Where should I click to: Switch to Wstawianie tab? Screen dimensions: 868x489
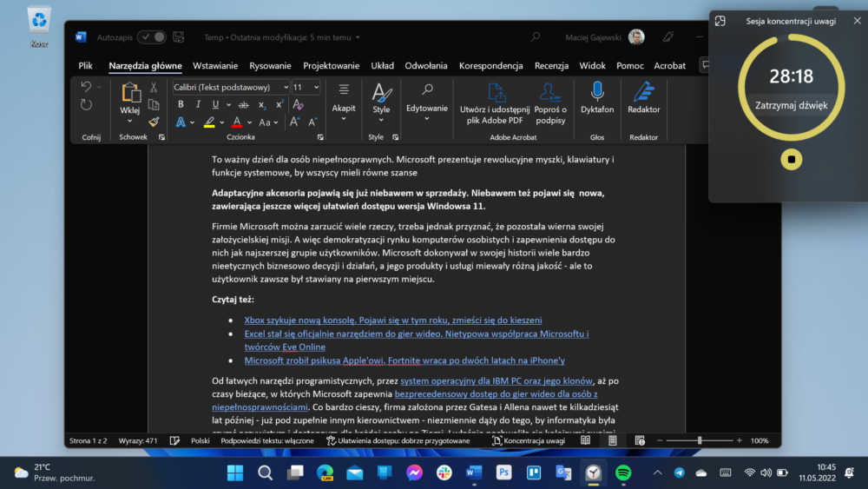[214, 65]
